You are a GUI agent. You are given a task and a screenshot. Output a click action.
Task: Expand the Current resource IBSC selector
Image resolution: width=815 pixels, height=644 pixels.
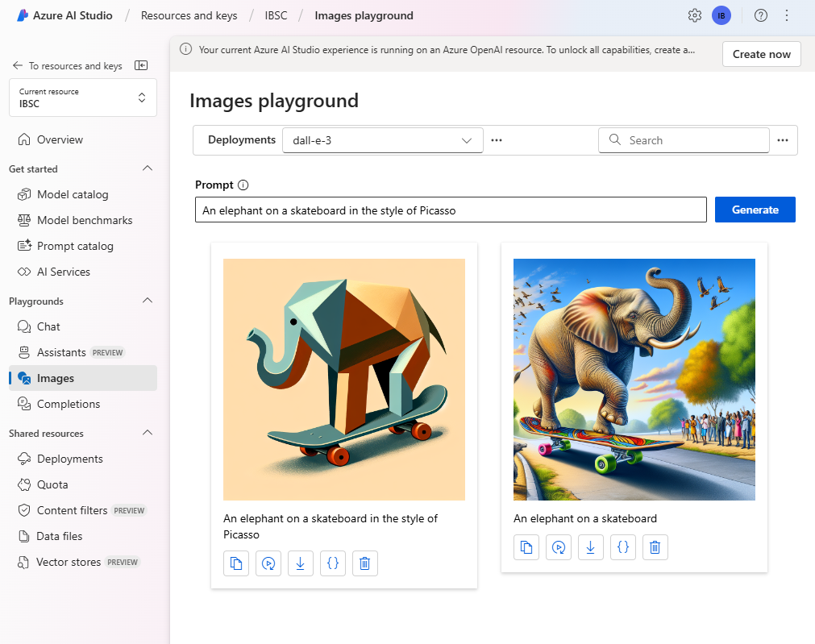(x=83, y=98)
